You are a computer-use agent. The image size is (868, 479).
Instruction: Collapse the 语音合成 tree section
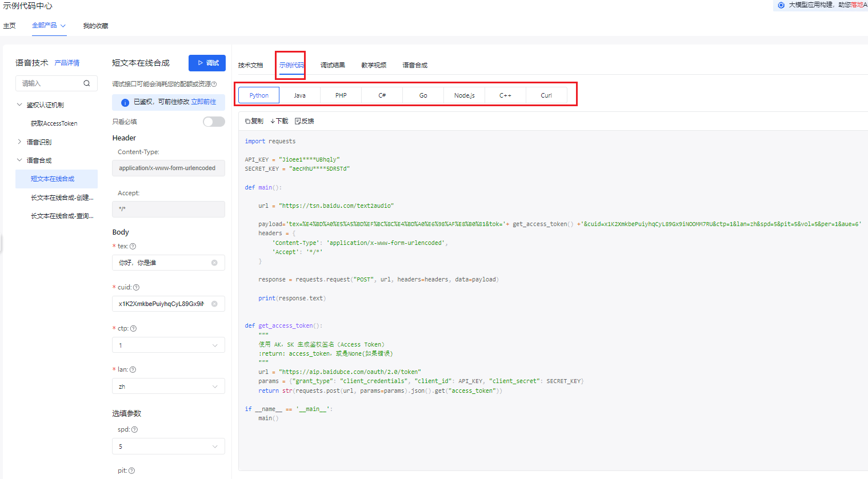coord(19,160)
